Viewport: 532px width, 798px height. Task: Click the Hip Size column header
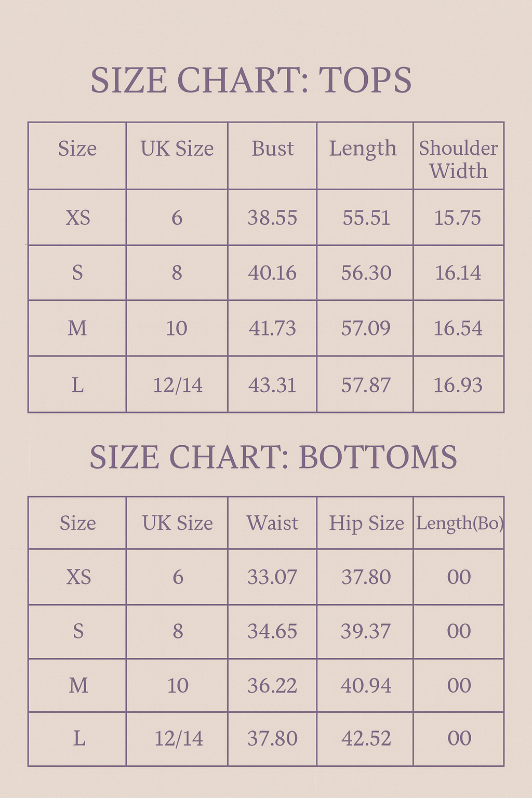click(x=366, y=523)
